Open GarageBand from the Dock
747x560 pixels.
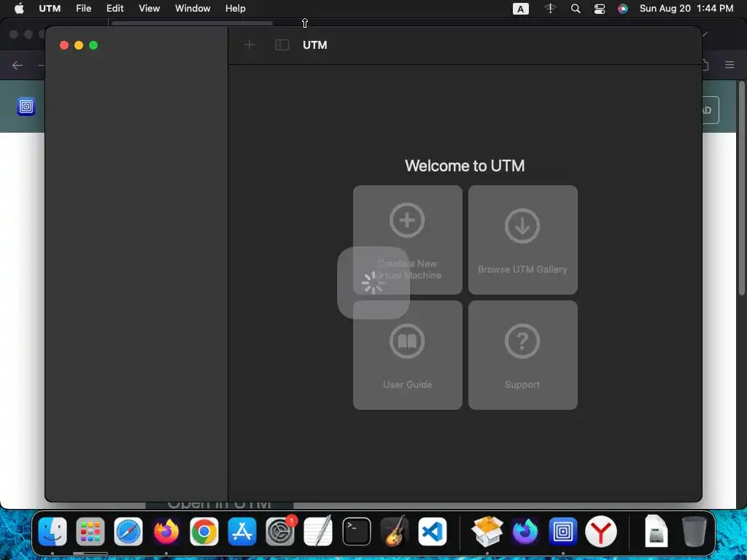[x=395, y=532]
